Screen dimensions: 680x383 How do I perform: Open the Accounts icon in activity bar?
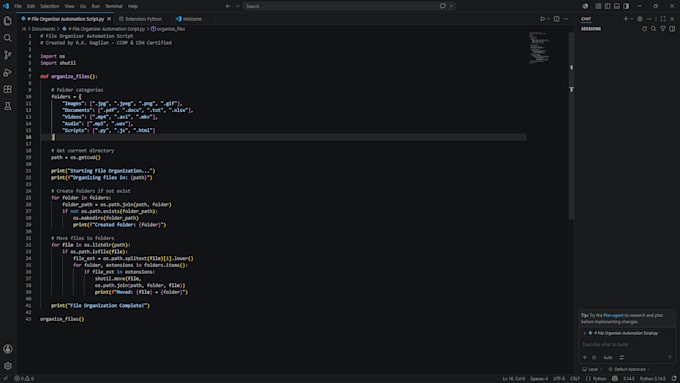tap(8, 349)
